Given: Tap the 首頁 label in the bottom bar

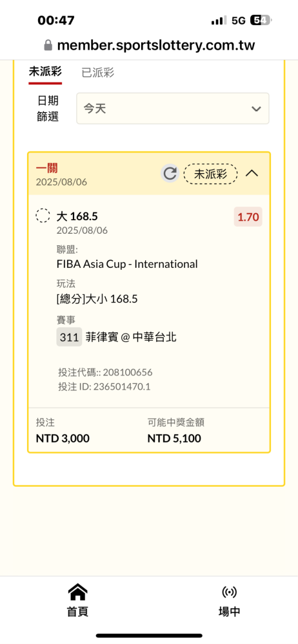Looking at the screenshot, I should [77, 612].
